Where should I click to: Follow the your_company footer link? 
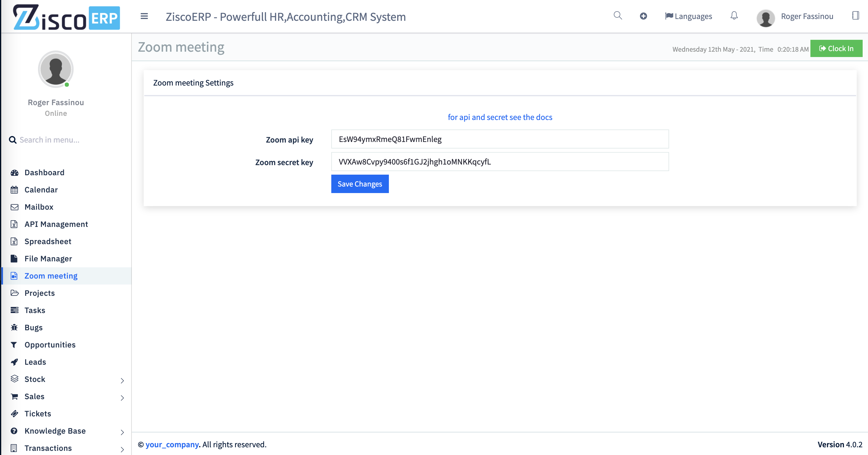point(172,444)
